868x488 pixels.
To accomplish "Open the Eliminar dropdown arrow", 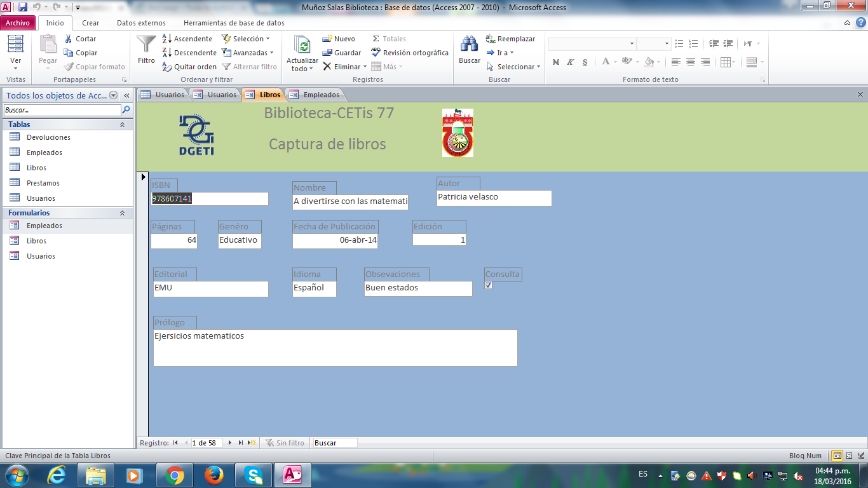I will tap(365, 67).
